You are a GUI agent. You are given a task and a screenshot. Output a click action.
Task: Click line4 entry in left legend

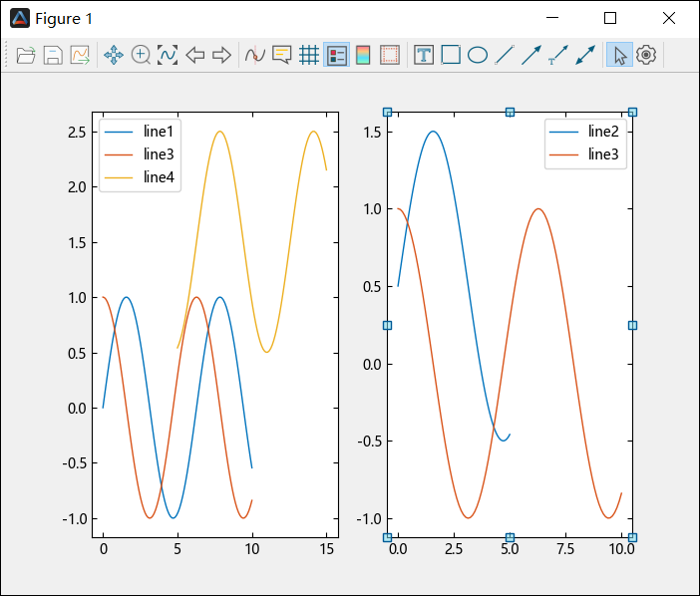pos(158,177)
